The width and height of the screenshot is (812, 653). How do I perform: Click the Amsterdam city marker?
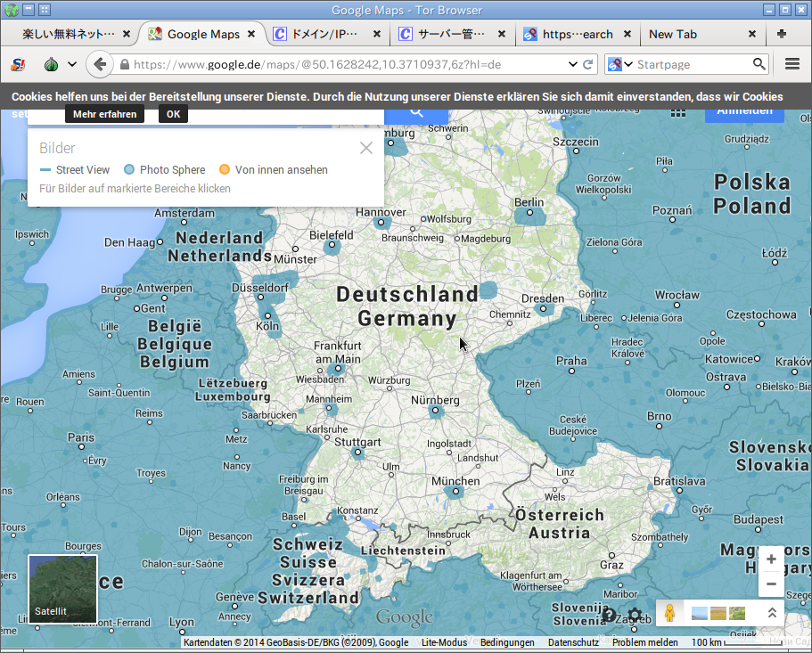[184, 223]
